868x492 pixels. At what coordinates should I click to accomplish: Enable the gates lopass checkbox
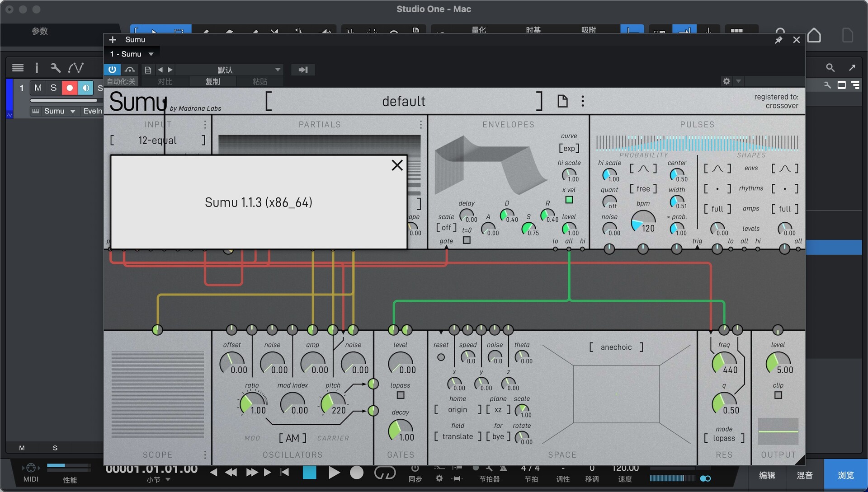[x=400, y=395]
